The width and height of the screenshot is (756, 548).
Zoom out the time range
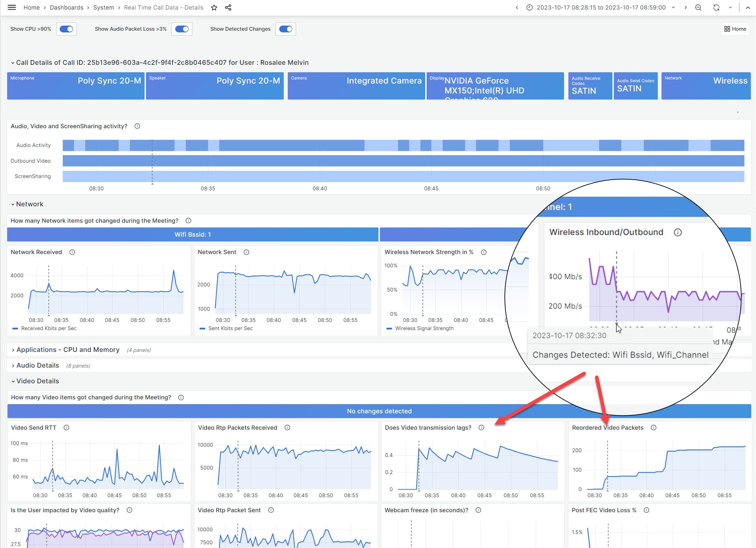(698, 8)
